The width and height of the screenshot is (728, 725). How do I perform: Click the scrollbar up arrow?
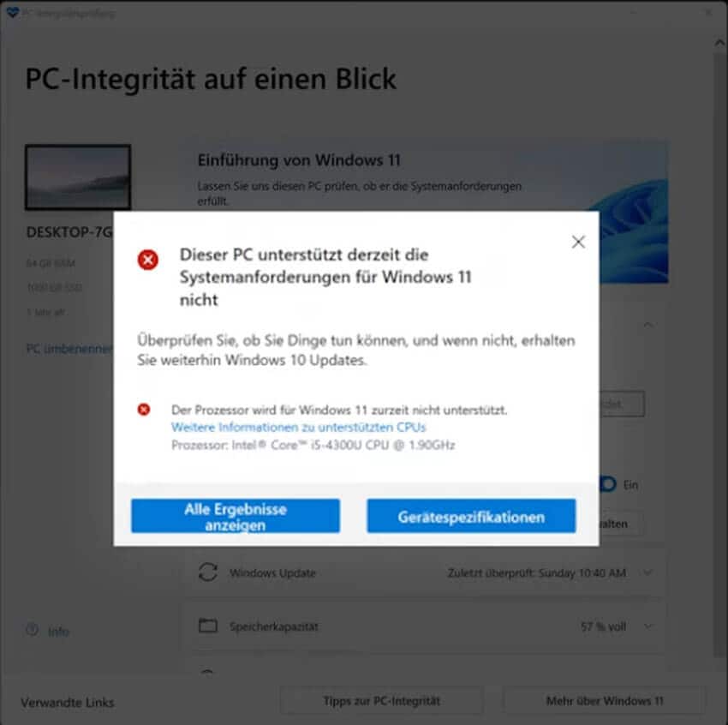pos(719,43)
